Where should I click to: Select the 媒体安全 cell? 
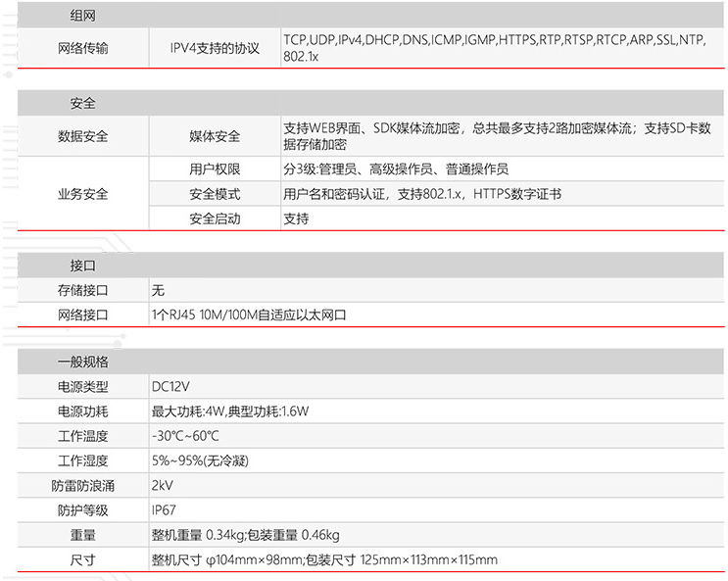[215, 137]
